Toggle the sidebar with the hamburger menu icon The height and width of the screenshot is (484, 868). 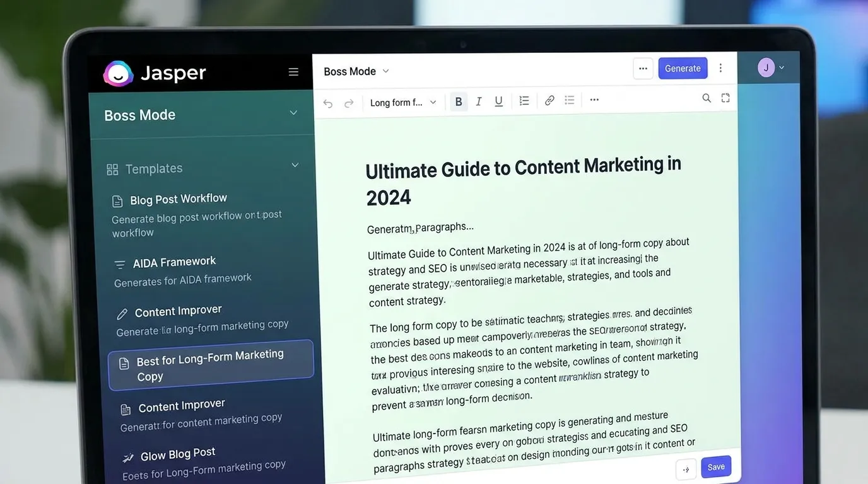click(x=293, y=72)
